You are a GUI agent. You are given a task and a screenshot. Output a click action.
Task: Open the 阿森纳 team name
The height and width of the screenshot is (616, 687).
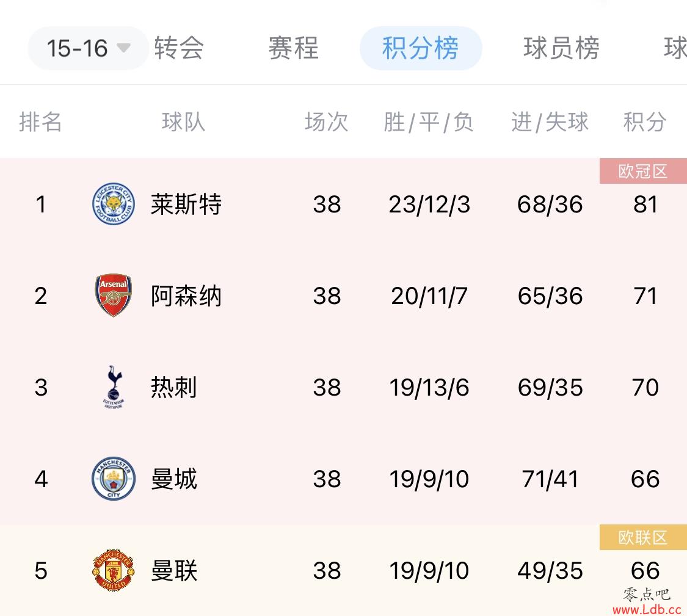click(x=186, y=295)
